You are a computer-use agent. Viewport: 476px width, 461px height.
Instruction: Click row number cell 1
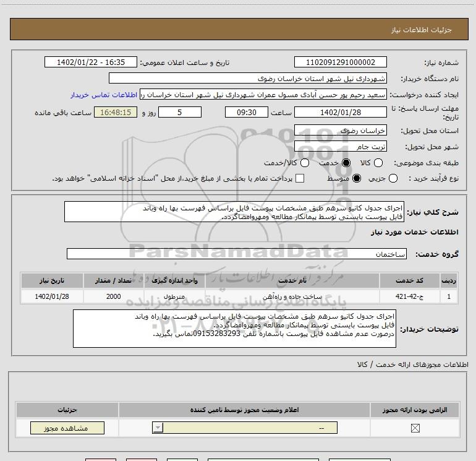(449, 296)
